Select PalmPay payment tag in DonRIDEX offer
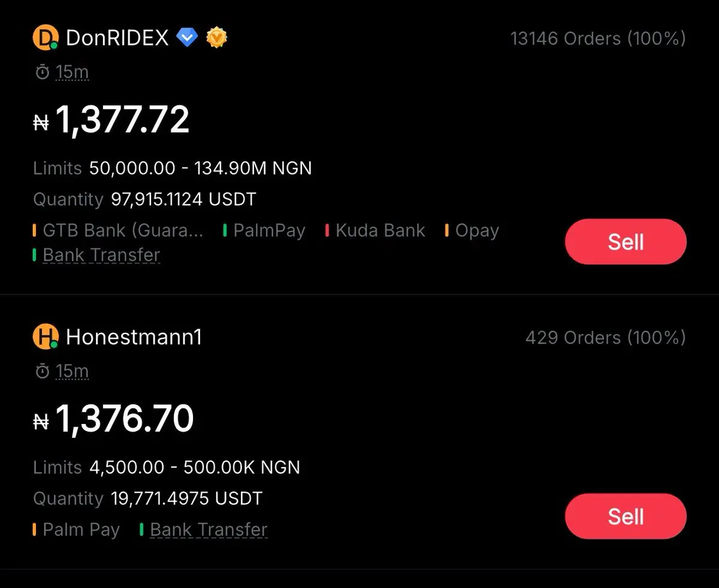 268,231
